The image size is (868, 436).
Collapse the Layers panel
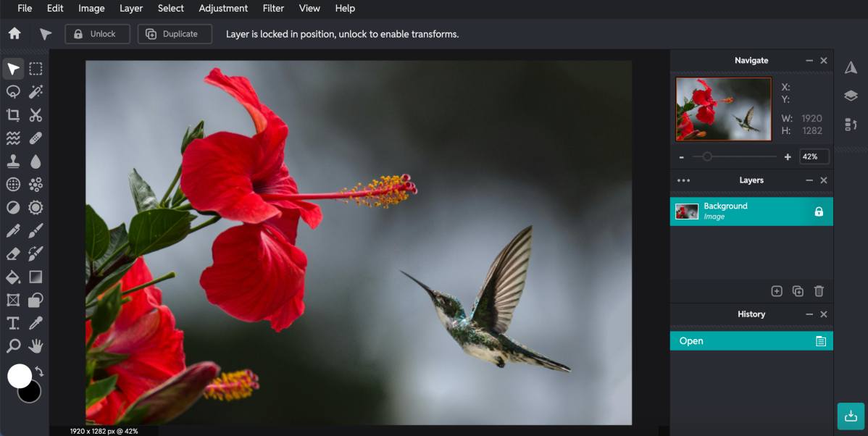pyautogui.click(x=809, y=180)
